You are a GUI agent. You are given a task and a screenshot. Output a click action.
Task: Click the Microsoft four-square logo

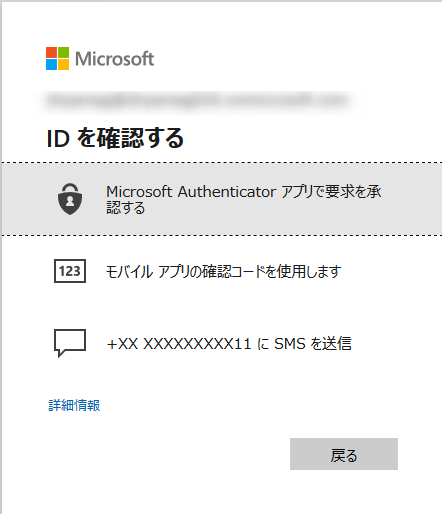(x=57, y=59)
